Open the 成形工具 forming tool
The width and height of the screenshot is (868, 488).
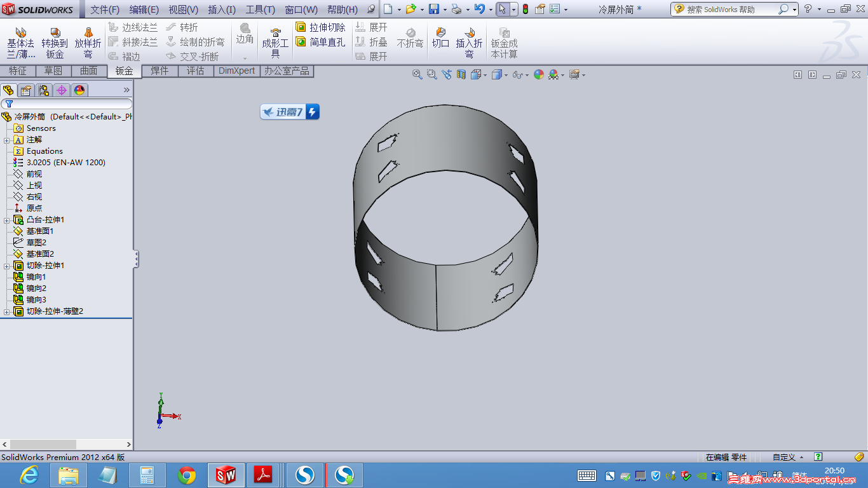pos(275,42)
